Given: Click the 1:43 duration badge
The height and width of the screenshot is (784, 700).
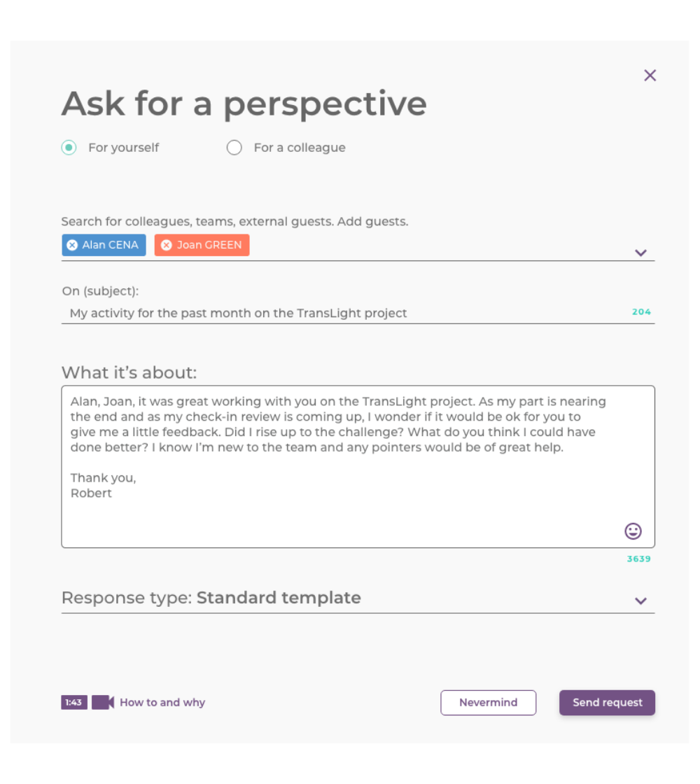Looking at the screenshot, I should [x=73, y=702].
